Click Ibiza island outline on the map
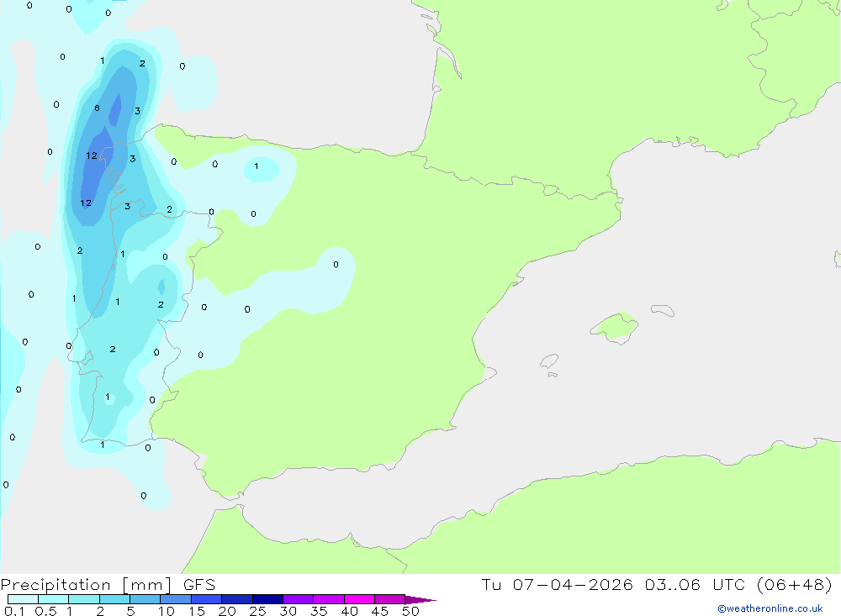841x616 pixels. (549, 361)
